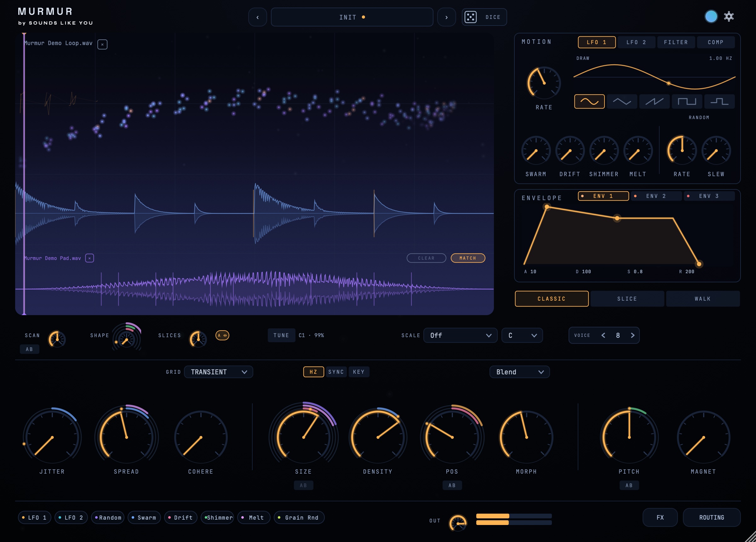Click the Match button

(x=468, y=258)
